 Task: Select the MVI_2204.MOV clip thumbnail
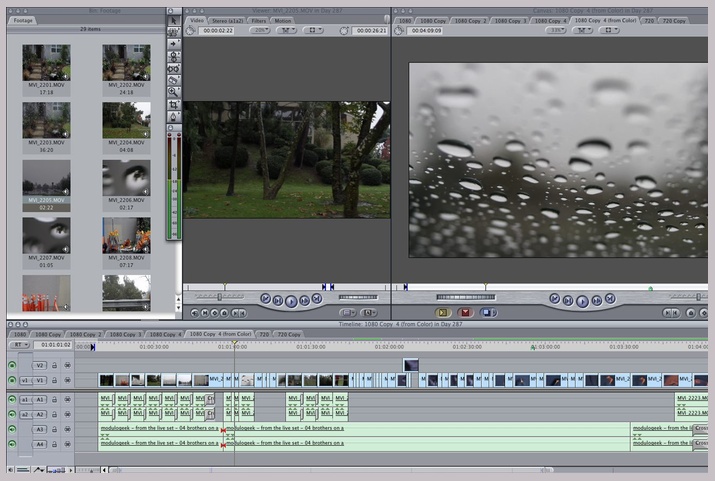(127, 120)
